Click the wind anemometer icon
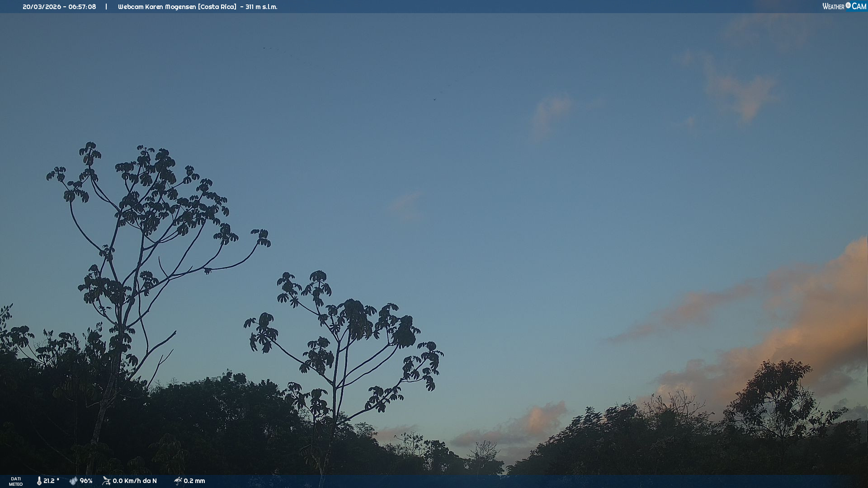Image resolution: width=868 pixels, height=488 pixels. click(x=106, y=481)
